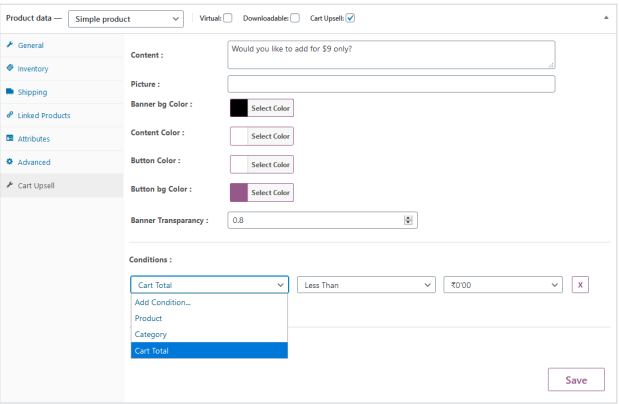Click the General tab wrench icon
This screenshot has height=404, width=620.
pos(10,45)
